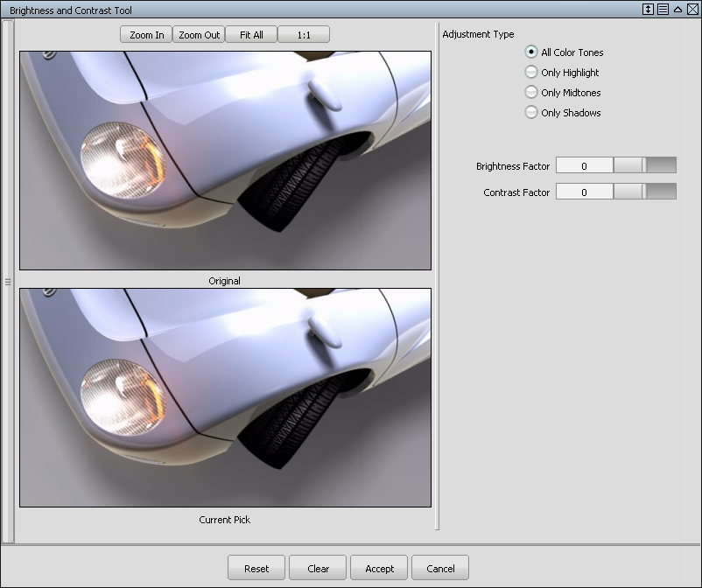Select the All Color Tones option
702x588 pixels.
pos(531,52)
